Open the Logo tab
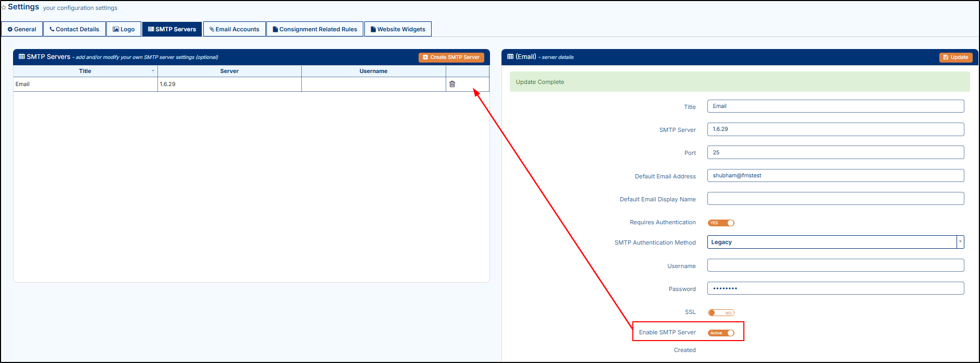 (124, 29)
